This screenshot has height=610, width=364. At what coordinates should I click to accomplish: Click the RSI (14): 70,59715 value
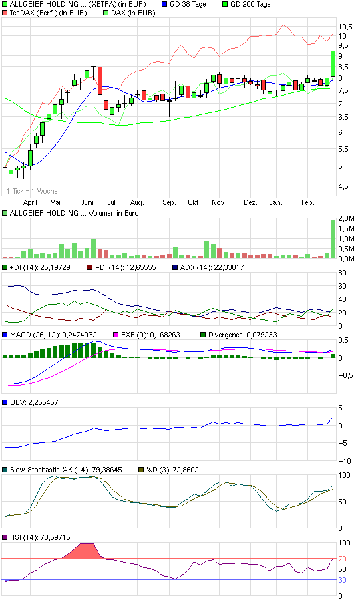click(x=40, y=537)
